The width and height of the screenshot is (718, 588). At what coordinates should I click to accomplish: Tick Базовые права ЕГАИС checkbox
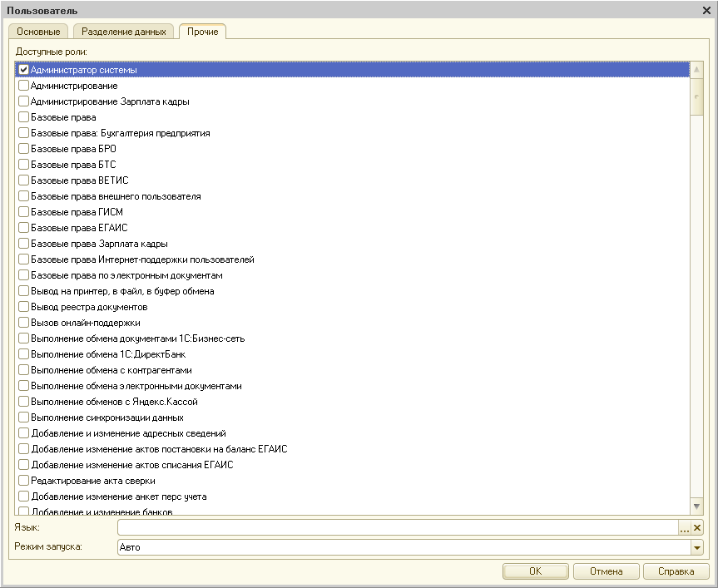(23, 227)
